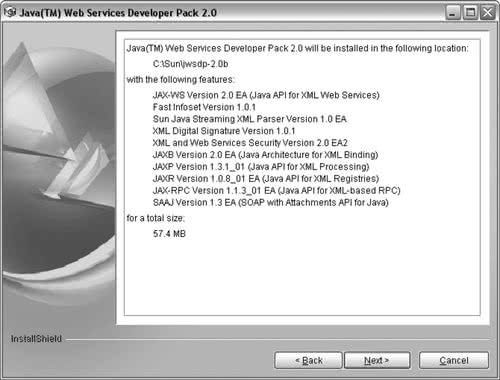Maximize the installer window

point(470,13)
